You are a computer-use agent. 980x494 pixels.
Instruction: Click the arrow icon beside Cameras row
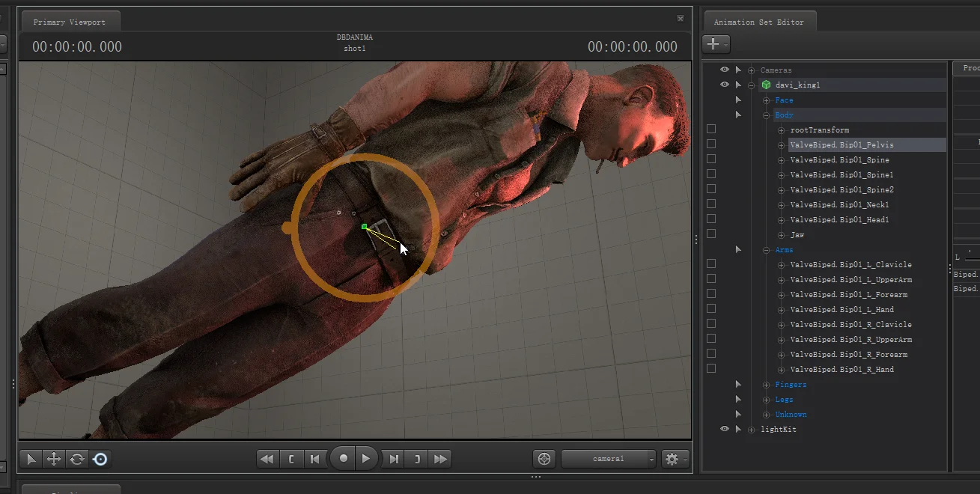tap(738, 70)
